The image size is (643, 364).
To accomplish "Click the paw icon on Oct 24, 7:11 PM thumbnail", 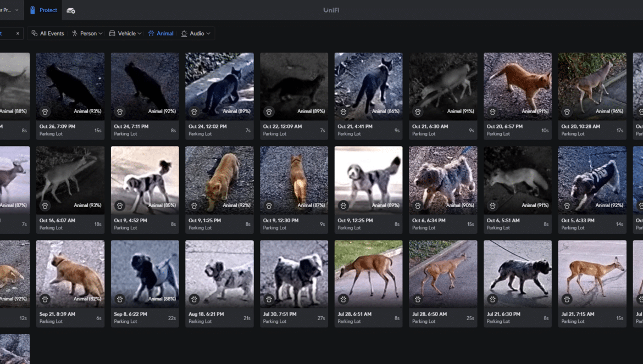I will (x=120, y=112).
